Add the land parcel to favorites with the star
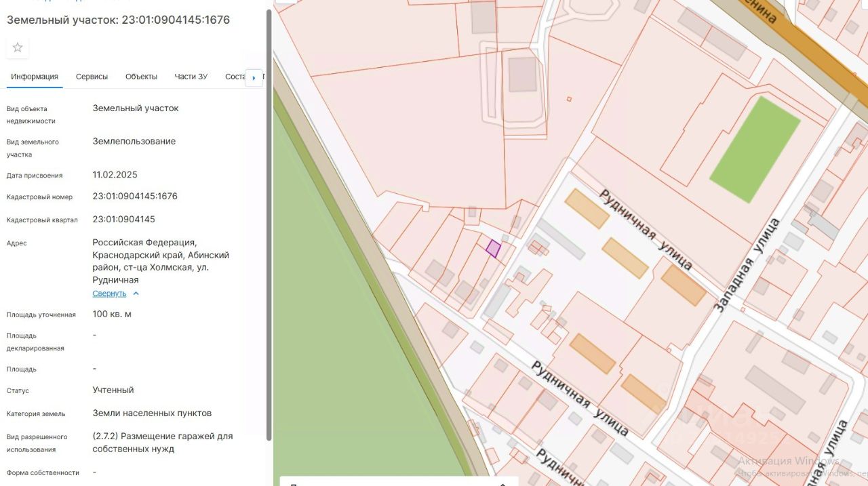The image size is (868, 486). pos(18,47)
